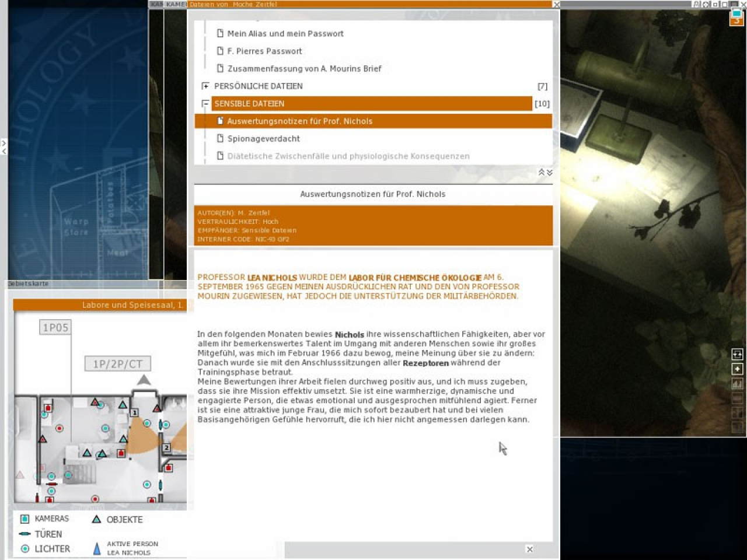
Task: Select camera marker numbered 2 on map
Action: (166, 447)
